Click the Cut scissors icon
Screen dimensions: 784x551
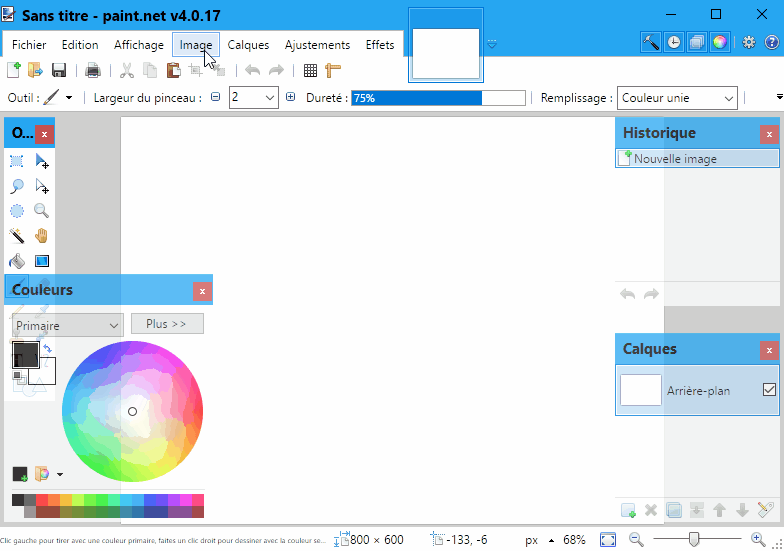point(127,70)
